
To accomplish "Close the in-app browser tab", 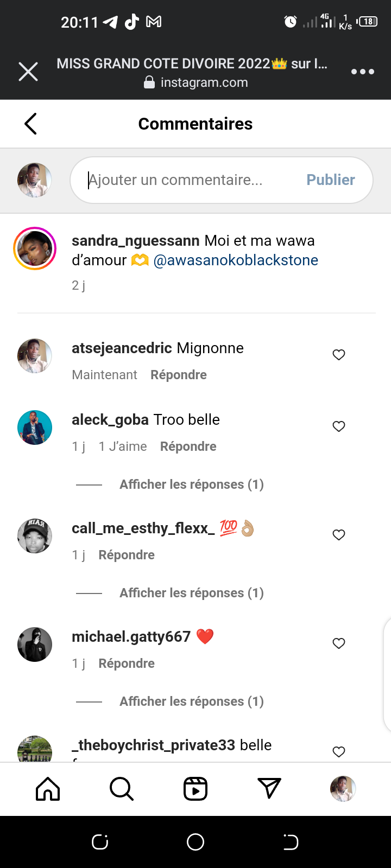I will point(28,72).
